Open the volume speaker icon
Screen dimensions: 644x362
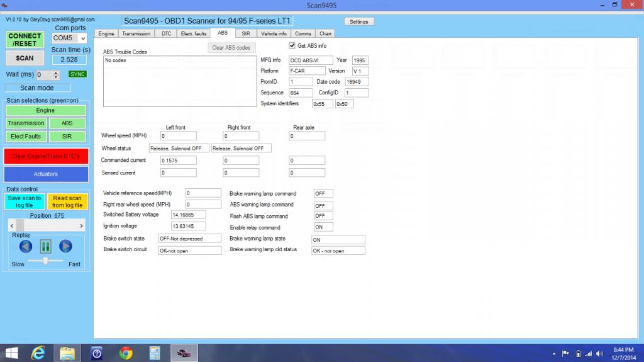599,354
